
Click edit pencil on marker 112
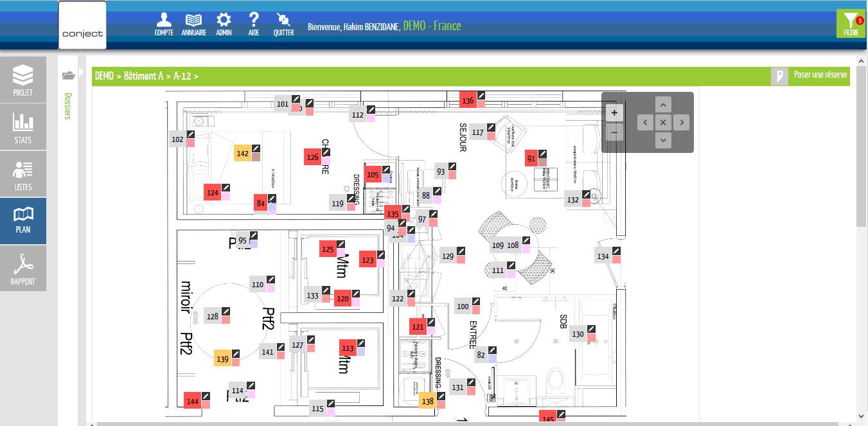pos(371,110)
